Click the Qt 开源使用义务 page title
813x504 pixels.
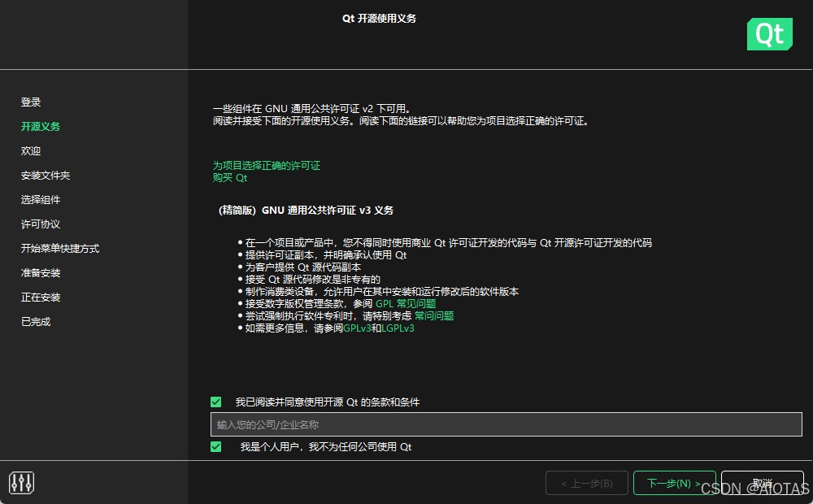(379, 19)
